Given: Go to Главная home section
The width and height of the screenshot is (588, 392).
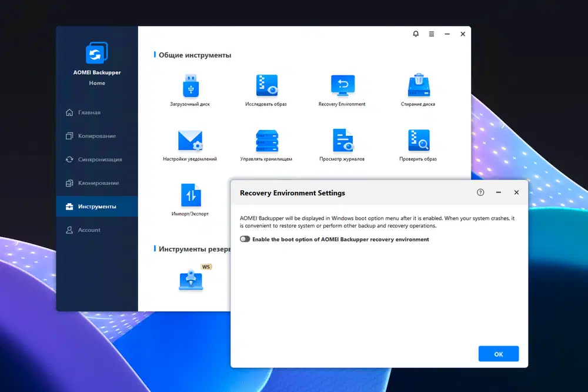Looking at the screenshot, I should coord(97,112).
